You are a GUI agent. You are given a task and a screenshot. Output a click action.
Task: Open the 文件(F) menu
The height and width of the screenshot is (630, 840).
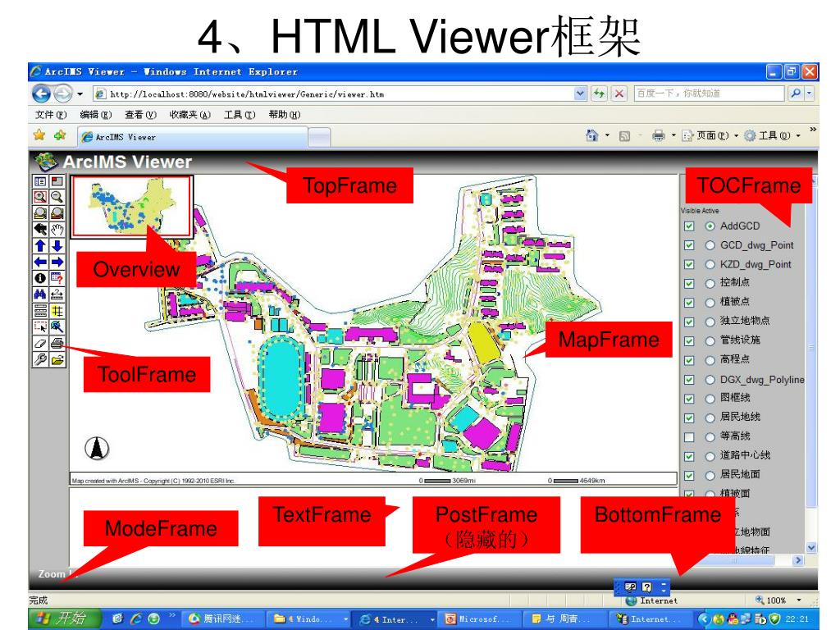pyautogui.click(x=51, y=115)
